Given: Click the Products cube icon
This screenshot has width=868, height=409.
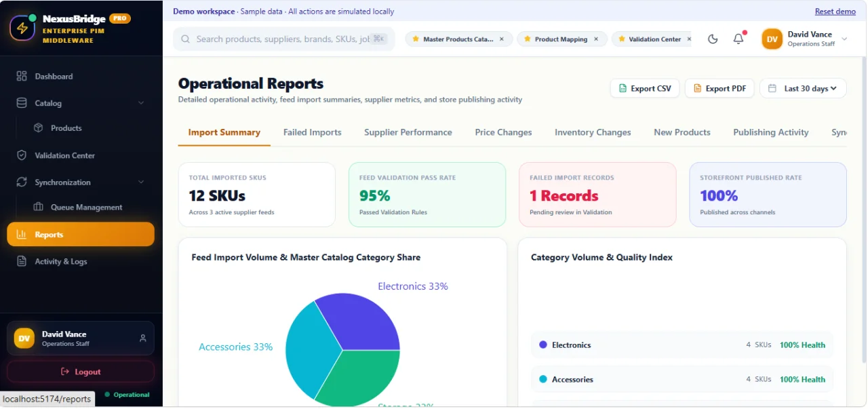Looking at the screenshot, I should 39,128.
